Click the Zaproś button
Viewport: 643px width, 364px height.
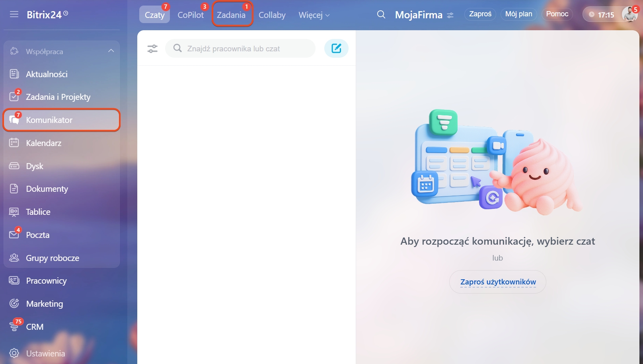click(480, 14)
